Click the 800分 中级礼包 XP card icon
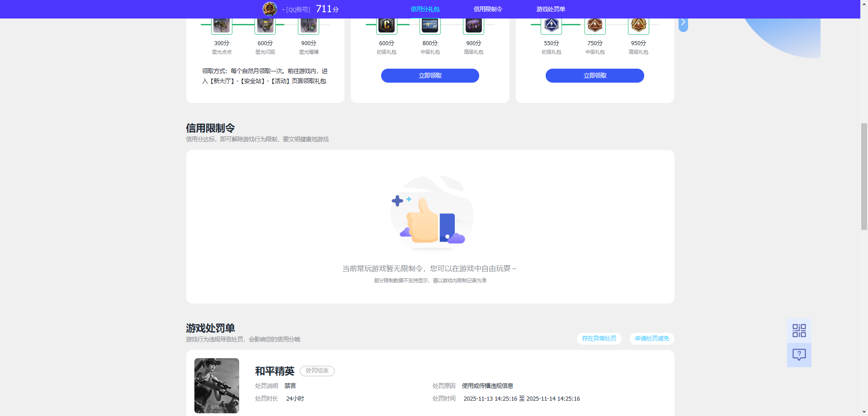 (429, 25)
